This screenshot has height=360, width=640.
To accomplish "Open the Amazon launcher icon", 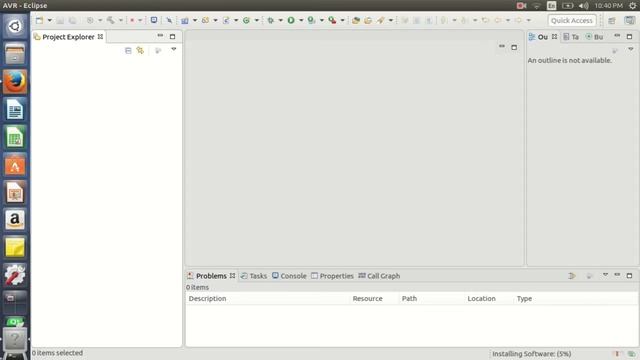I will 15,220.
